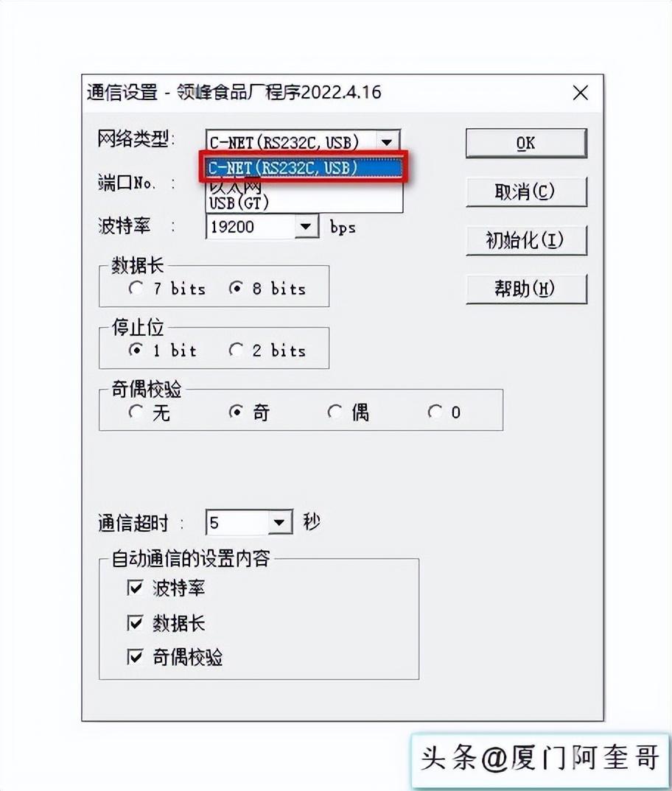The image size is (672, 791).
Task: Close the 通信设置 dialog with X
Action: pos(581,93)
